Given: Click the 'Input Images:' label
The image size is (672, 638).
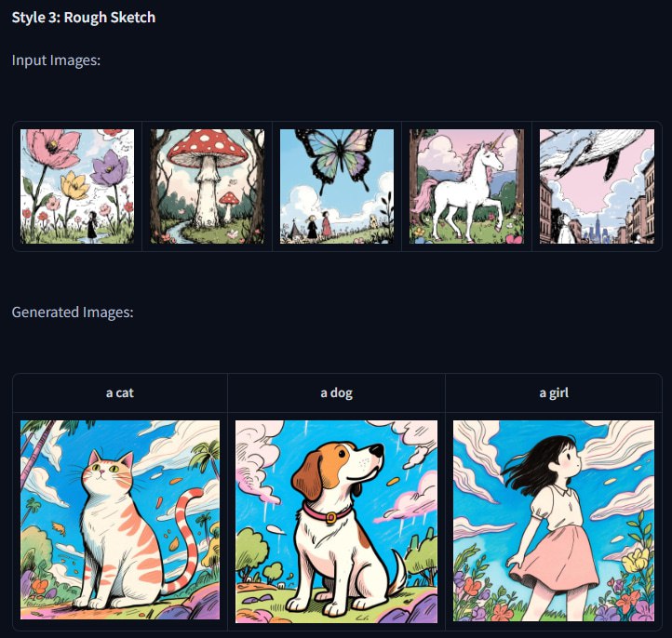Looking at the screenshot, I should coord(56,60).
